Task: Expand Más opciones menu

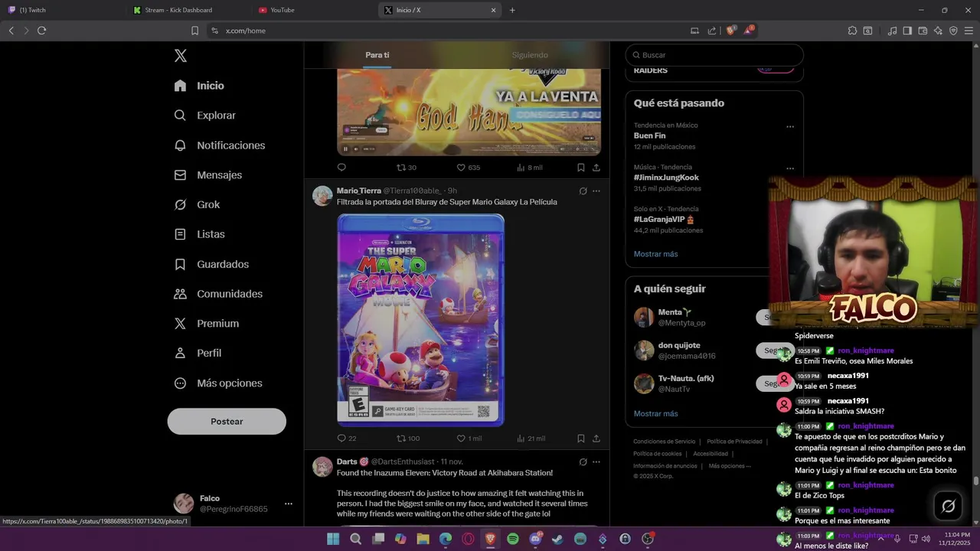Action: [x=218, y=383]
